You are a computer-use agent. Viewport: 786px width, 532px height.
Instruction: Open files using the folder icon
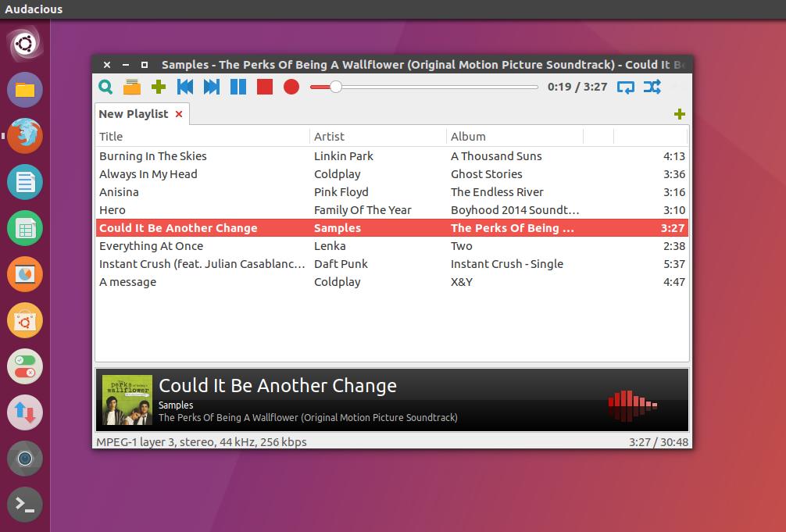[131, 87]
